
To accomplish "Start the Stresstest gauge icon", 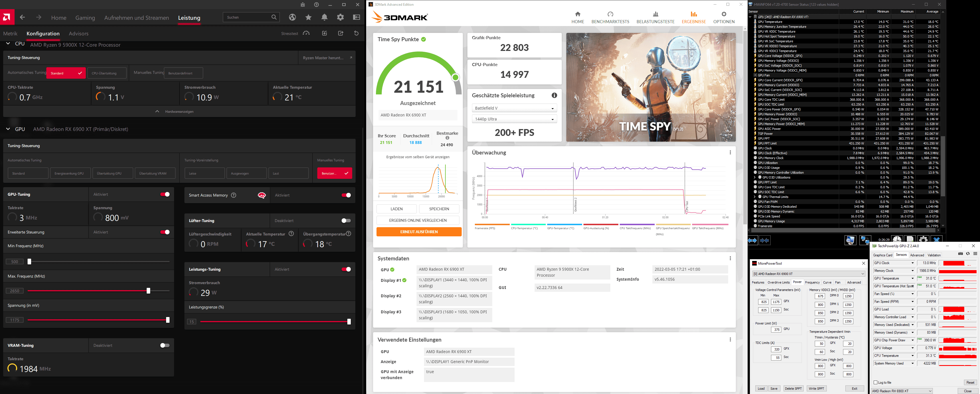I will tap(306, 33).
